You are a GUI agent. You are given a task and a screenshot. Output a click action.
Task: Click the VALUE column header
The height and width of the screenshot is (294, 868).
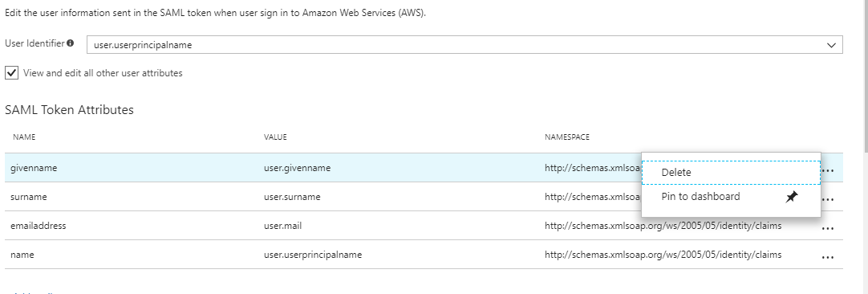pyautogui.click(x=275, y=137)
